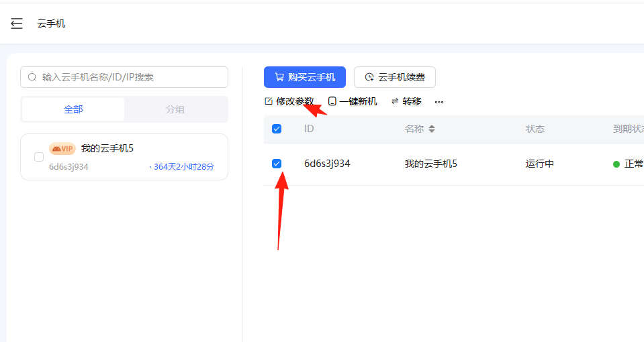Sort table by 名称 column arrows
The image size is (644, 342).
point(432,129)
